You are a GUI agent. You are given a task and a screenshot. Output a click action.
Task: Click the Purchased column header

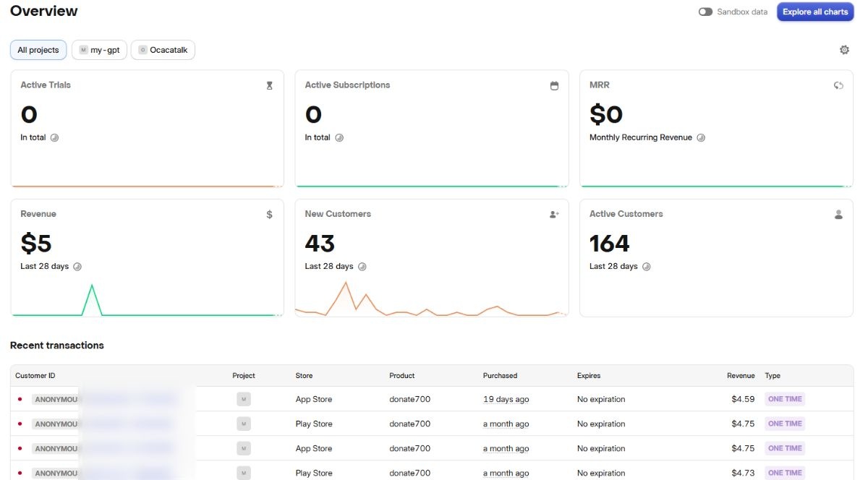pos(500,376)
